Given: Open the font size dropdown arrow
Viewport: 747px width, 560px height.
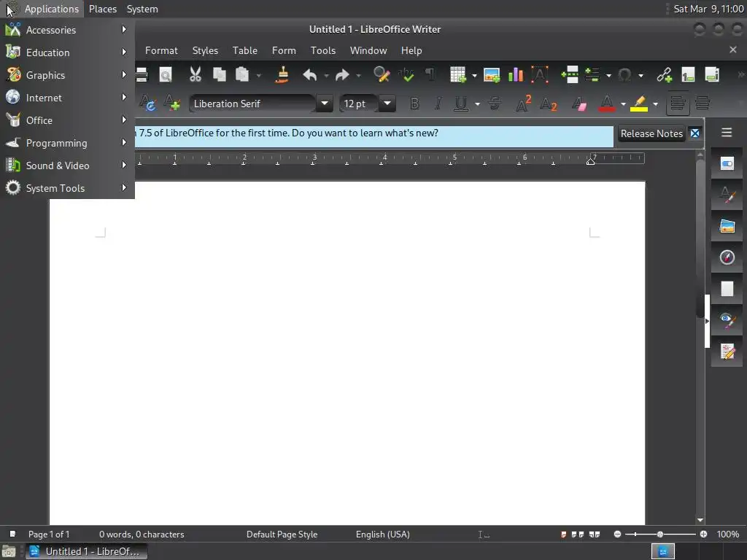Looking at the screenshot, I should pyautogui.click(x=387, y=104).
